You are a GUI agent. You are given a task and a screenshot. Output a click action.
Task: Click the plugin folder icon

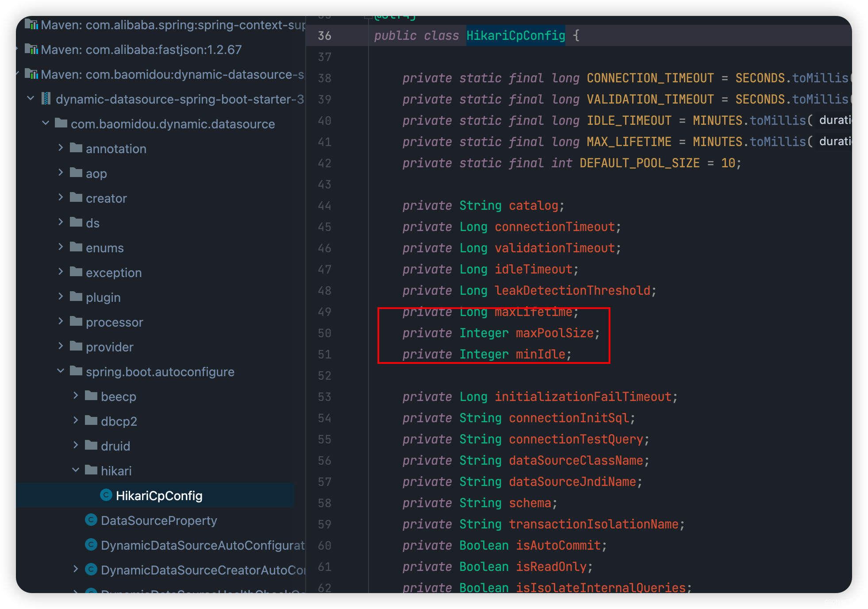[x=76, y=297]
